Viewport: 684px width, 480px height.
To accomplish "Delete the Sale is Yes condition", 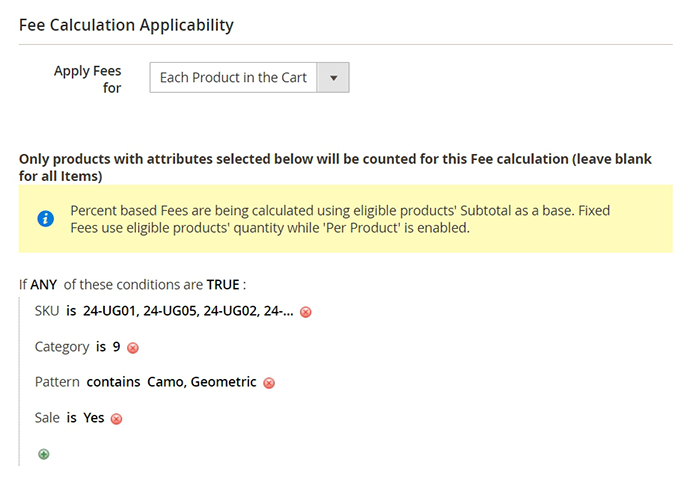I will pos(116,419).
